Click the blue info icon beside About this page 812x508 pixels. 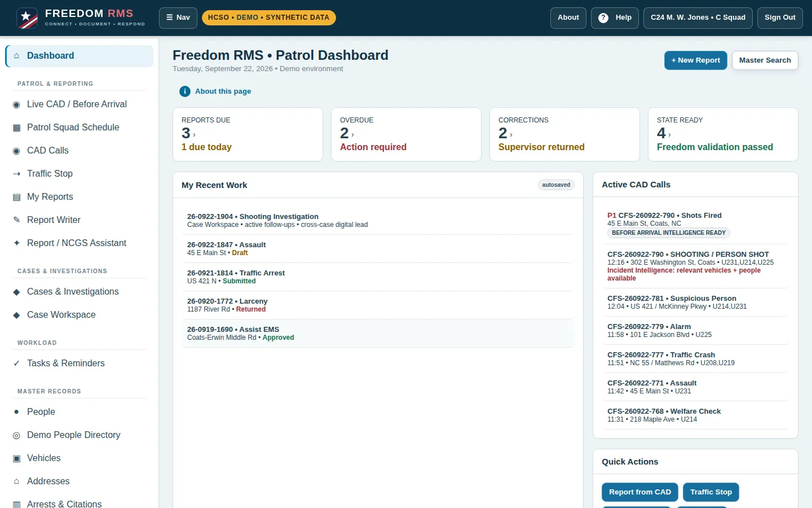(x=185, y=91)
